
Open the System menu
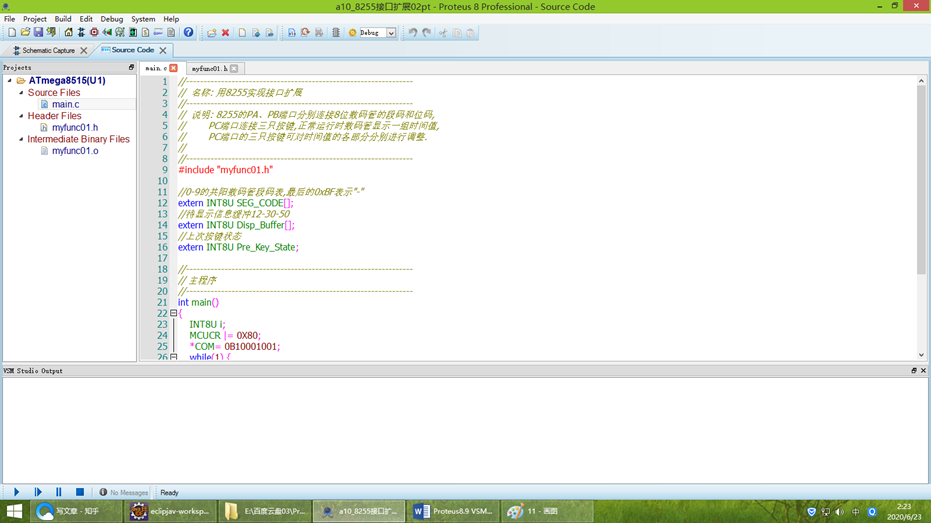143,19
